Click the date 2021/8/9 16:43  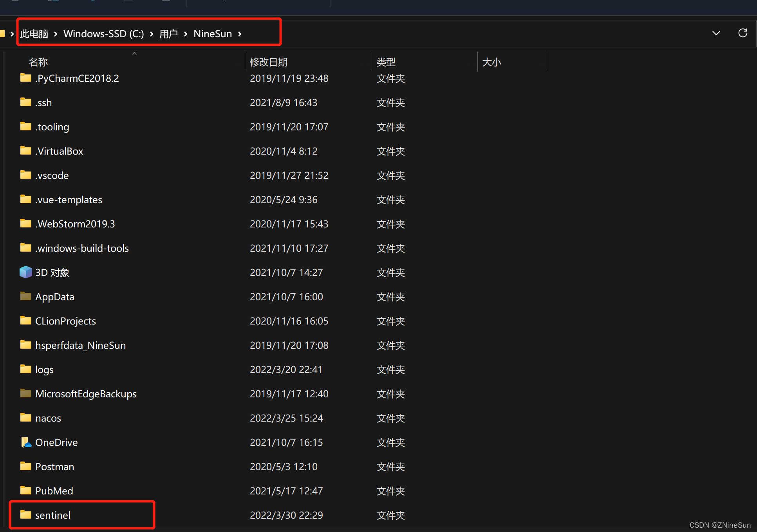pyautogui.click(x=284, y=103)
